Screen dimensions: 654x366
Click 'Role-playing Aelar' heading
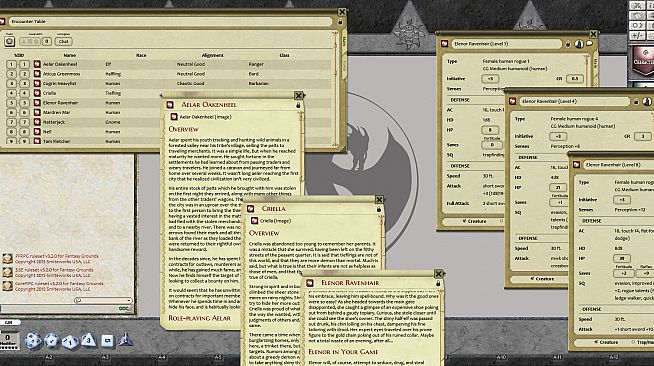coord(199,318)
